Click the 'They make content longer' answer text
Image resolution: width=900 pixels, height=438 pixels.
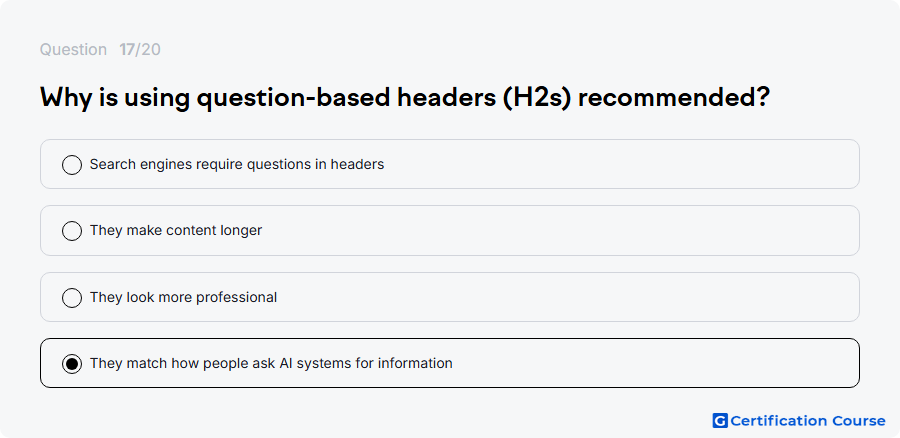[176, 230]
